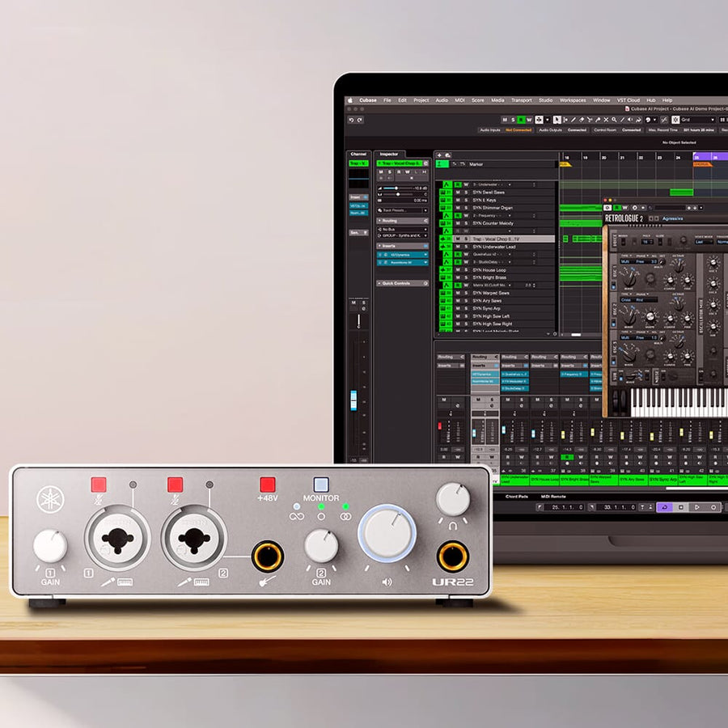Click the Use Track Preset icon beside Add Track
The height and width of the screenshot is (728, 728).
[447, 155]
